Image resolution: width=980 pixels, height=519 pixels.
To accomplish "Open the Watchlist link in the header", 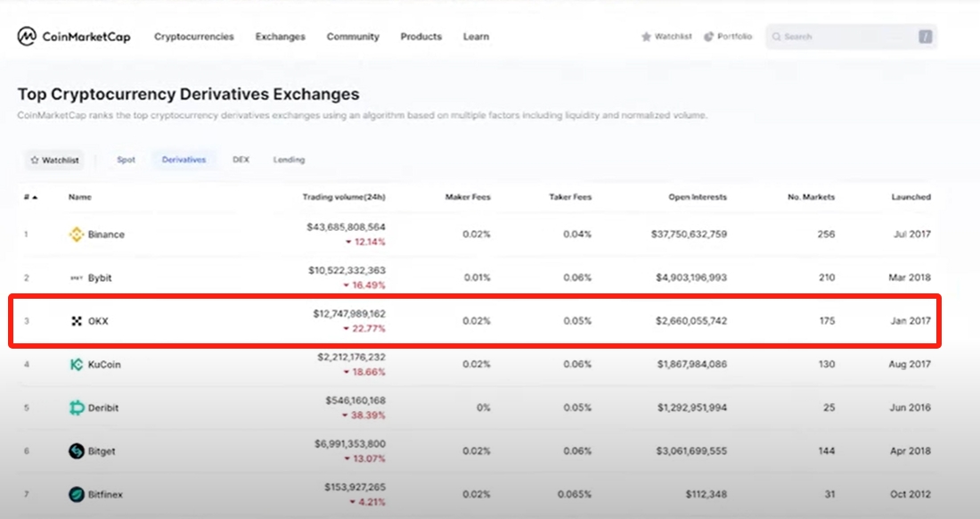I will coord(666,37).
